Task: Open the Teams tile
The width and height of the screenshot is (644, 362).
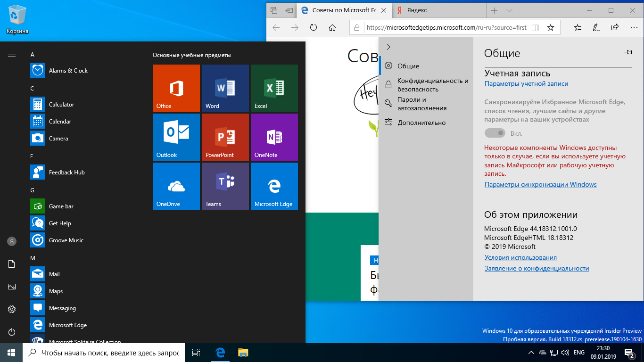Action: (225, 186)
